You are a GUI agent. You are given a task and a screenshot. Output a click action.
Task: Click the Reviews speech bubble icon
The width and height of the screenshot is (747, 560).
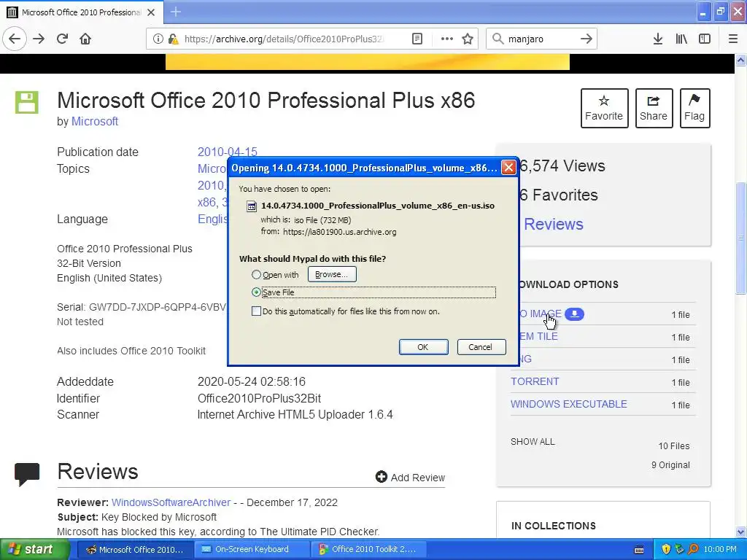(27, 474)
